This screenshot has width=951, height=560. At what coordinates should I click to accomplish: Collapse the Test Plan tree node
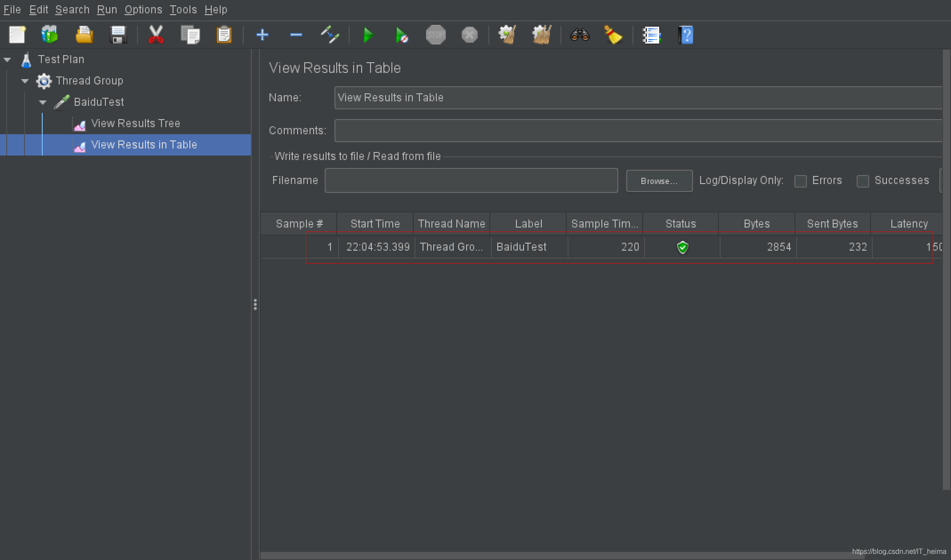coord(8,60)
